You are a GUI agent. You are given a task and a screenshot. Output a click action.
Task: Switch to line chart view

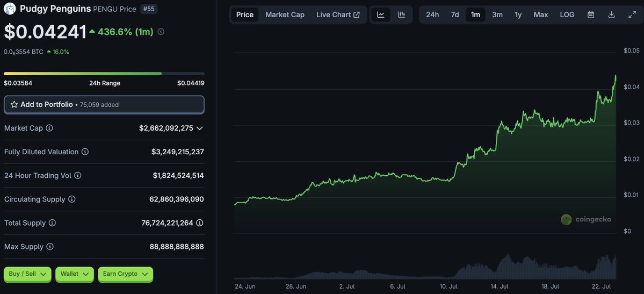point(381,15)
